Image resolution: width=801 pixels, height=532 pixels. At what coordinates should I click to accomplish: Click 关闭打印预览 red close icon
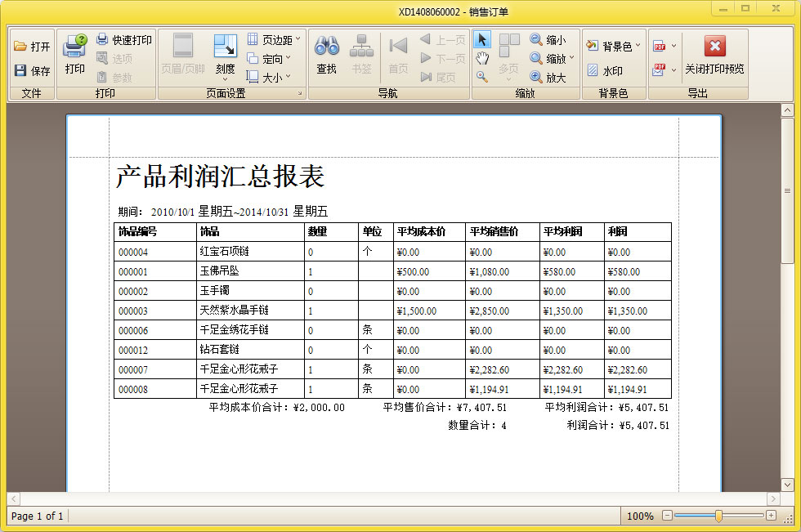click(x=714, y=46)
